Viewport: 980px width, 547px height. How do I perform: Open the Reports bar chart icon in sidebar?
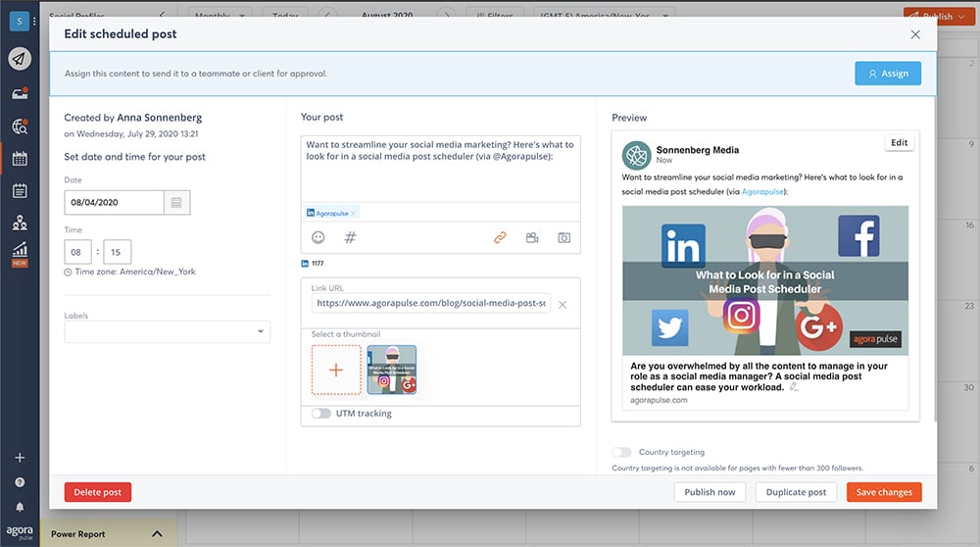(x=20, y=250)
